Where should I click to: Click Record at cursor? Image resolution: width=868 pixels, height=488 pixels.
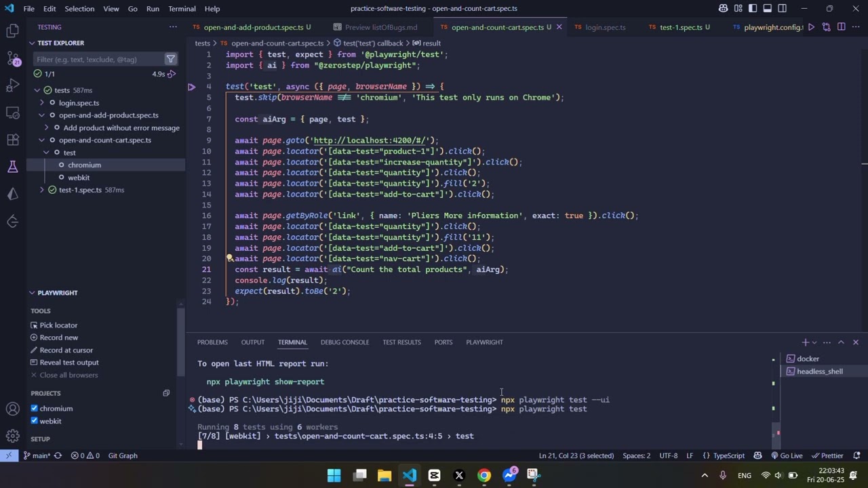coord(66,350)
